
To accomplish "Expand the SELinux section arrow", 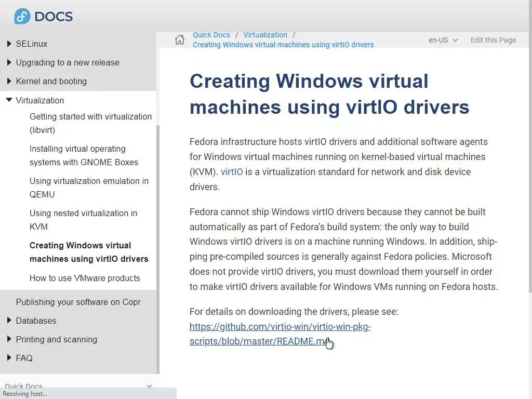I will click(9, 44).
